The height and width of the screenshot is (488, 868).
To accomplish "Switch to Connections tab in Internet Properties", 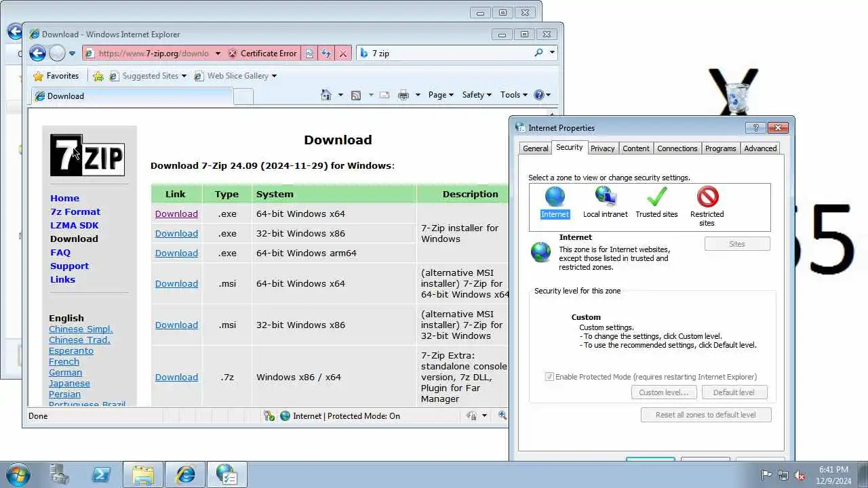I will [677, 148].
